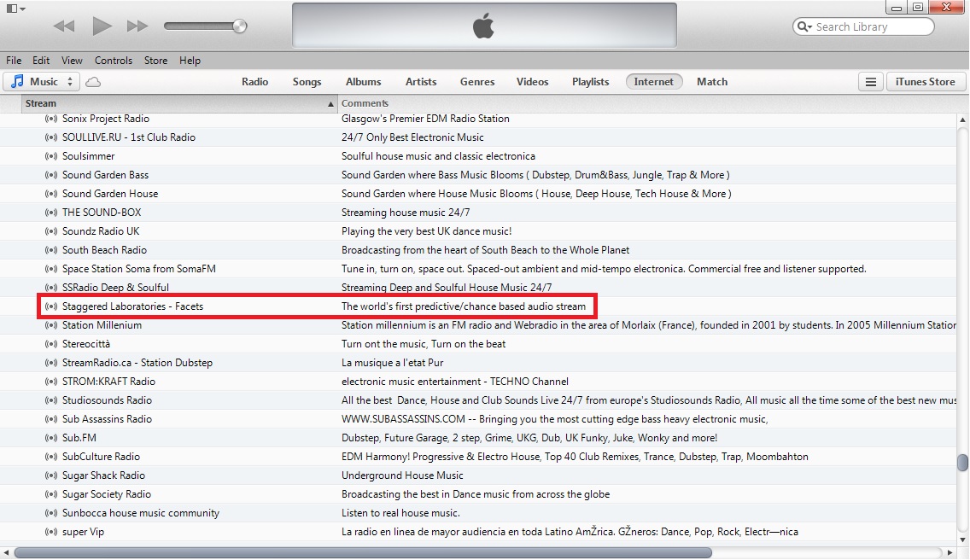
Task: Click stream icon for Sub.FM
Action: [x=51, y=437]
